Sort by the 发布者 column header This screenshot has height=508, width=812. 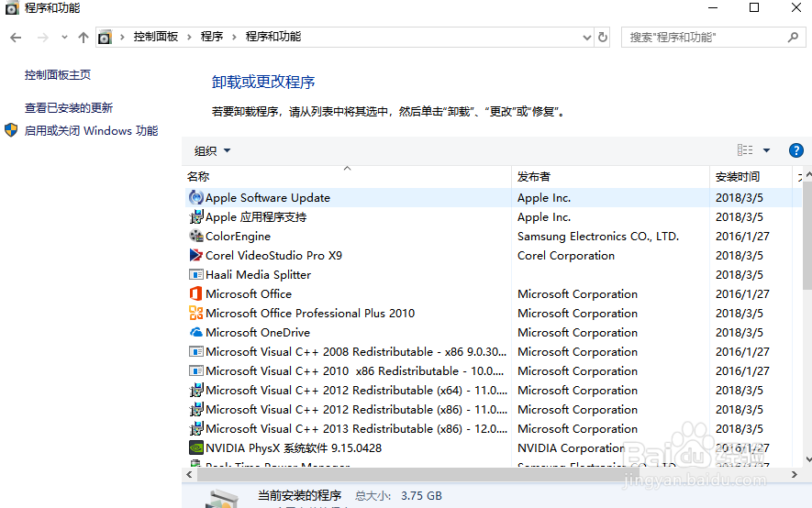(610, 176)
